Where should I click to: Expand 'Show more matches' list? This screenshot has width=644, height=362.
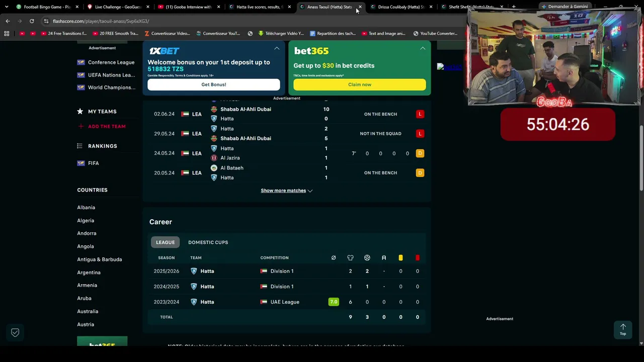point(287,191)
